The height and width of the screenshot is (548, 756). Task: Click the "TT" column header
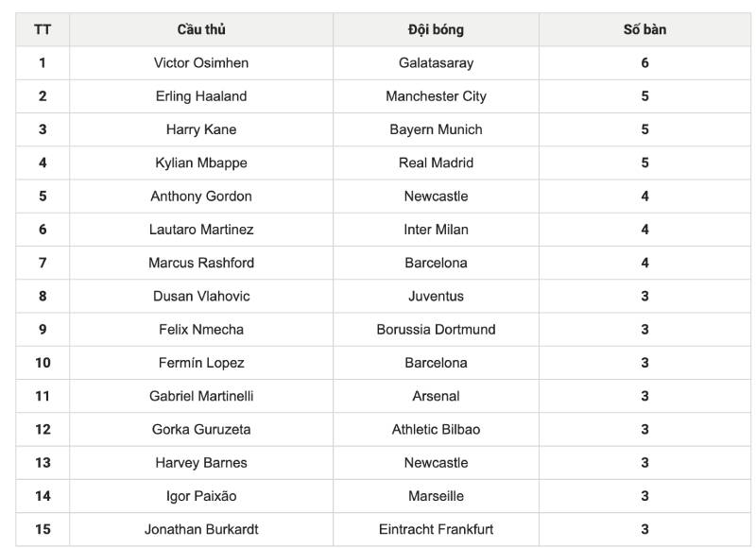43,29
